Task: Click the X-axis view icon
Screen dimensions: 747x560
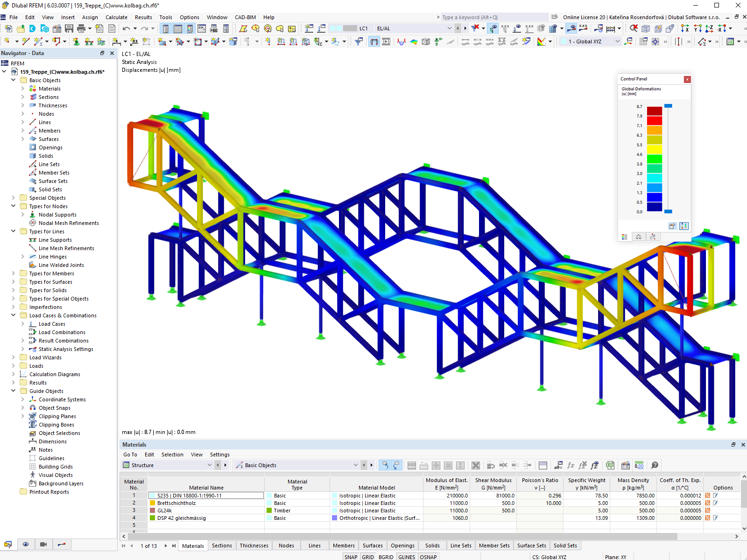Action: click(x=686, y=28)
